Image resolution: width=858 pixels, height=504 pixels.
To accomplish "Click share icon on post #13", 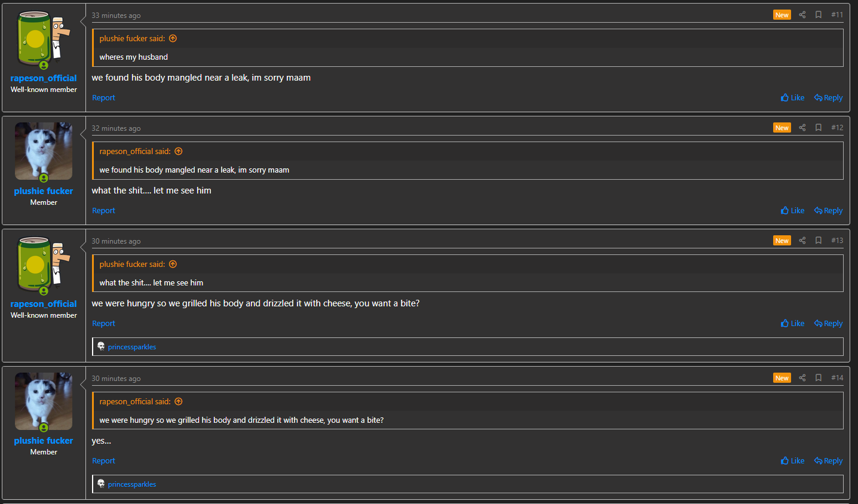I will coord(802,241).
